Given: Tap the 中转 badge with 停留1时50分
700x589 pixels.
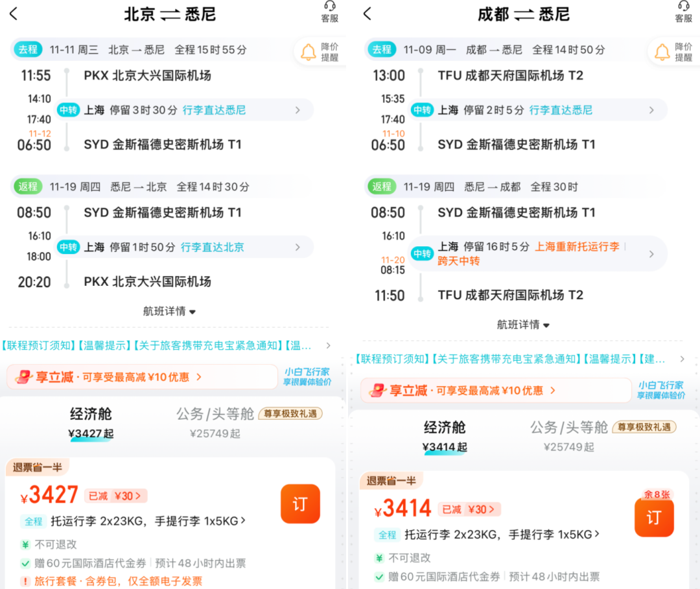Looking at the screenshot, I should pos(68,248).
